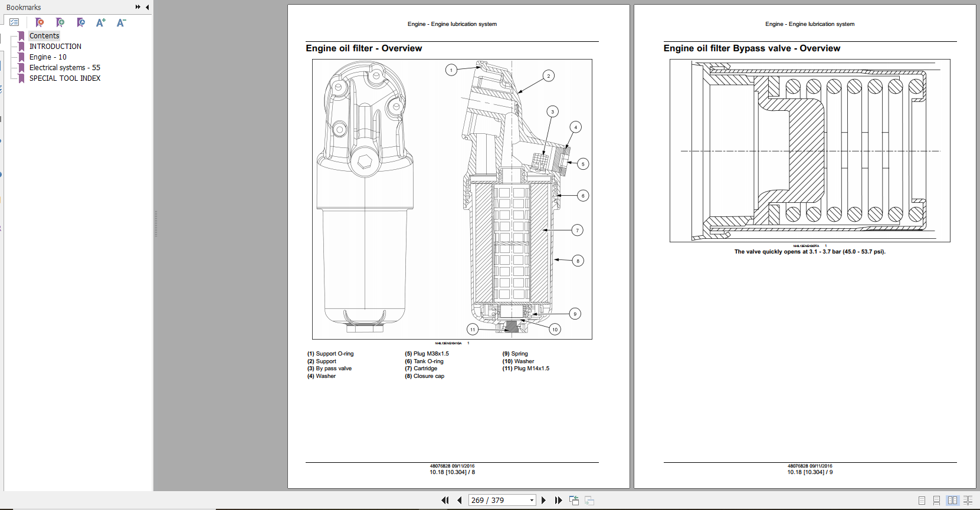Image resolution: width=980 pixels, height=510 pixels.
Task: Expand the bookmarks pane with double arrow
Action: click(137, 7)
